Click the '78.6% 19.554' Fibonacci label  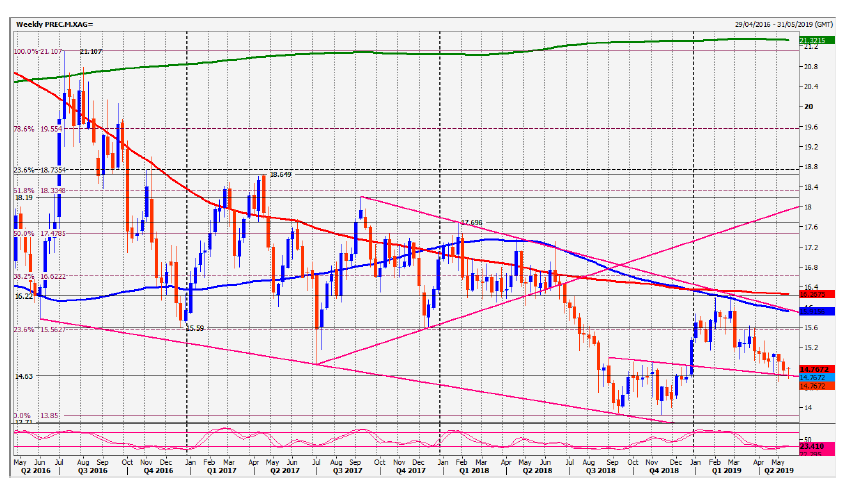tap(37, 129)
